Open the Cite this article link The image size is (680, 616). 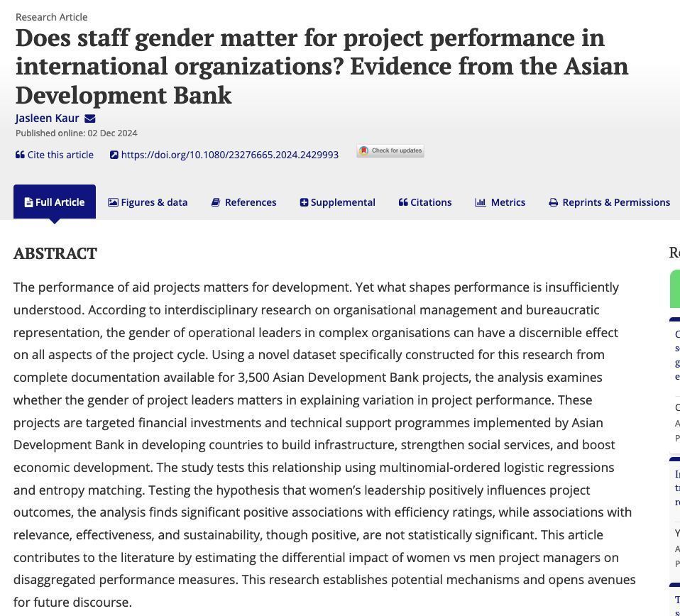[60, 155]
